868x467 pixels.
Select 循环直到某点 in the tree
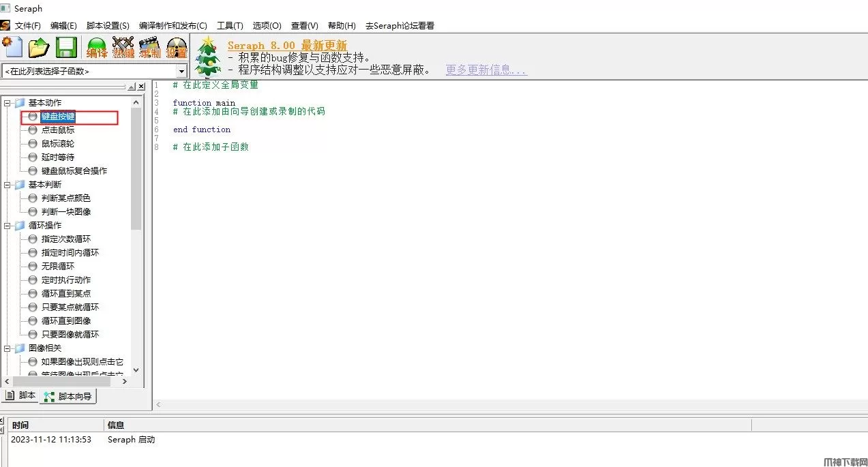pyautogui.click(x=66, y=294)
